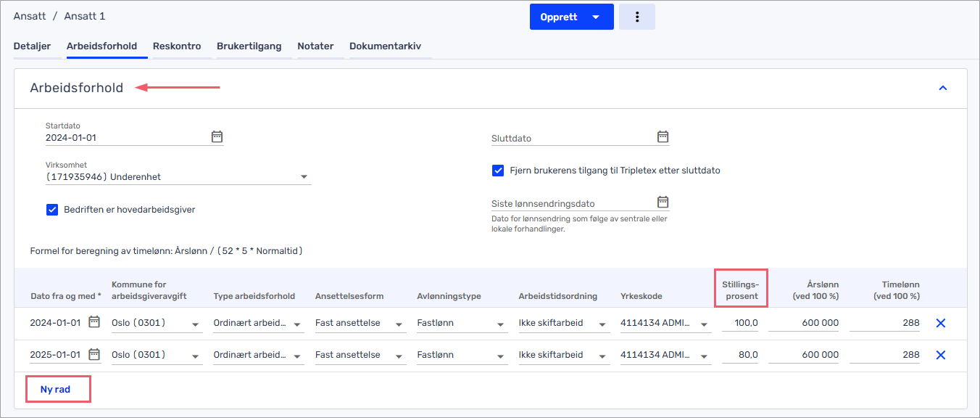Image resolution: width=980 pixels, height=418 pixels.
Task: Open the Siste lønnsendringsdato calendar icon
Action: (x=663, y=202)
